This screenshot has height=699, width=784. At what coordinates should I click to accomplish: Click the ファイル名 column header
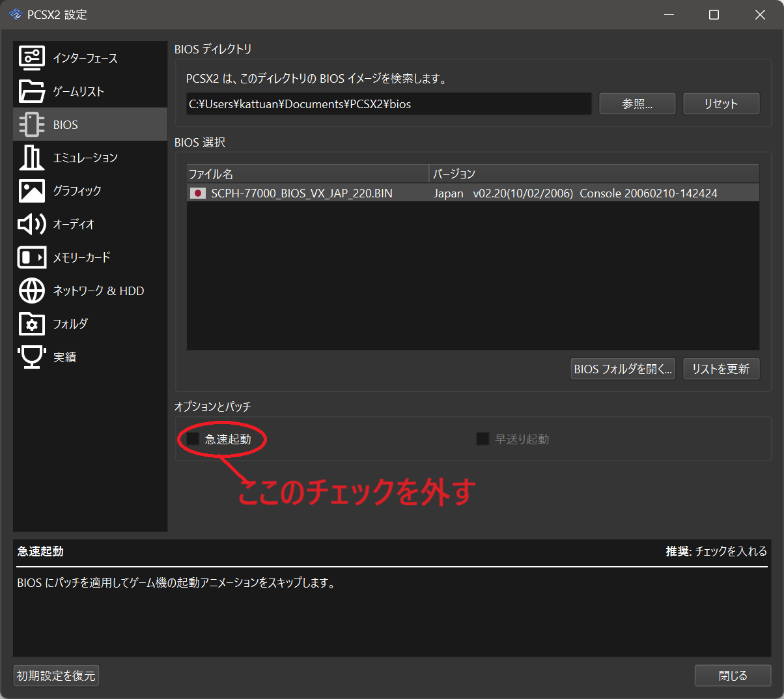[308, 174]
